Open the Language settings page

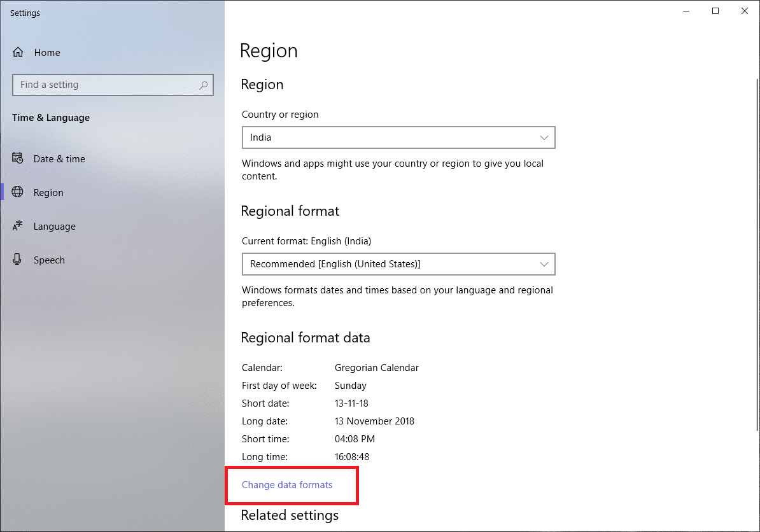[x=113, y=227]
